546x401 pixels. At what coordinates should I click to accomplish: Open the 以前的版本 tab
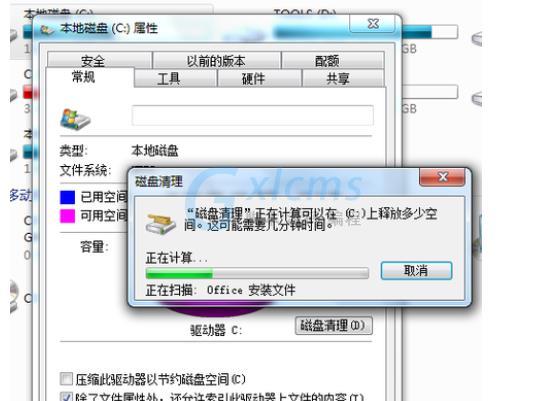coord(217,60)
